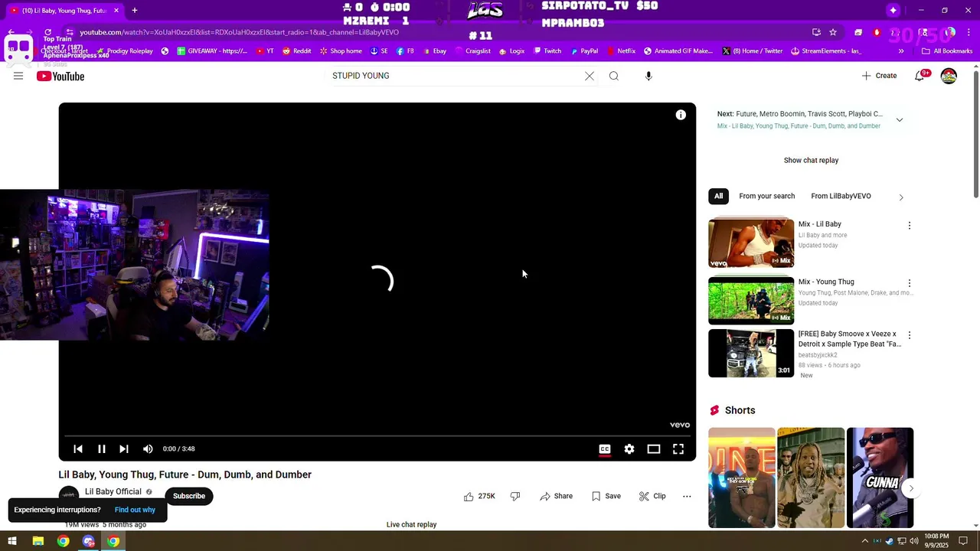Skip to the previous video
Viewport: 980px width, 551px height.
pos(78,449)
